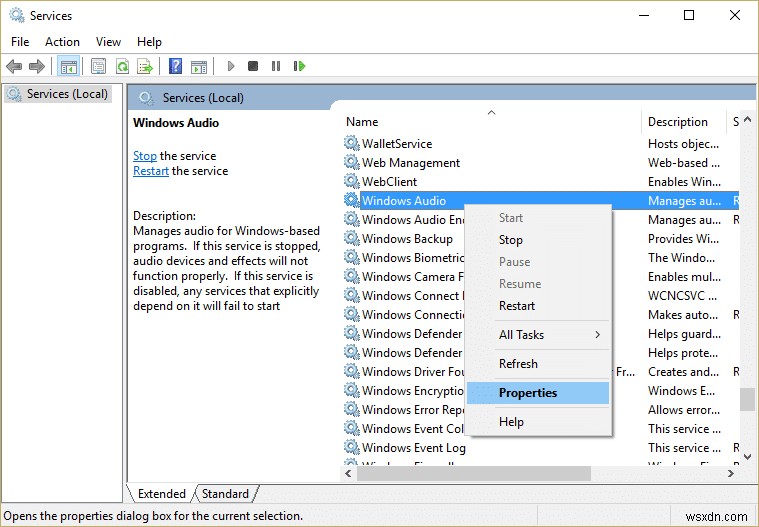The height and width of the screenshot is (527, 759).
Task: Choose Properties in the context menu
Action: tap(538, 392)
